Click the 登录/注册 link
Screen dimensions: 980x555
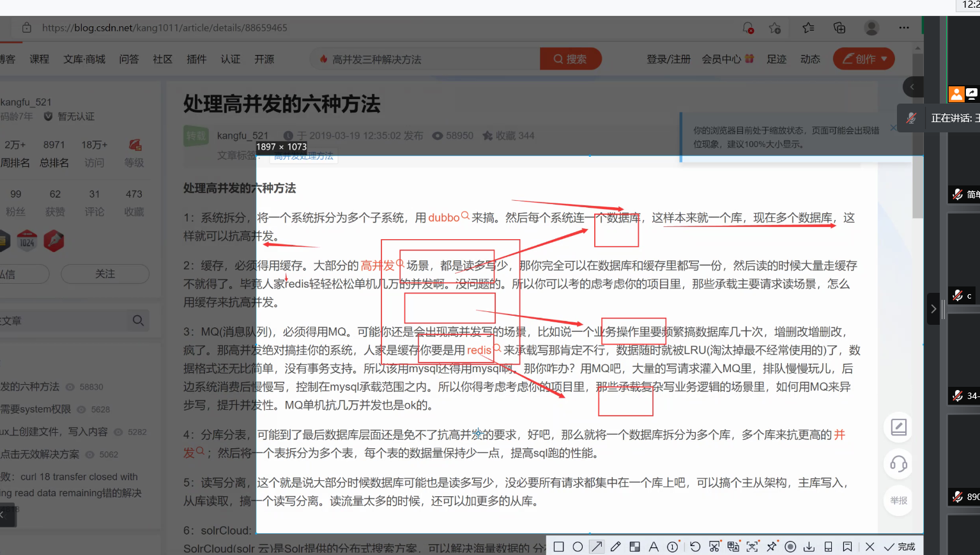click(669, 59)
